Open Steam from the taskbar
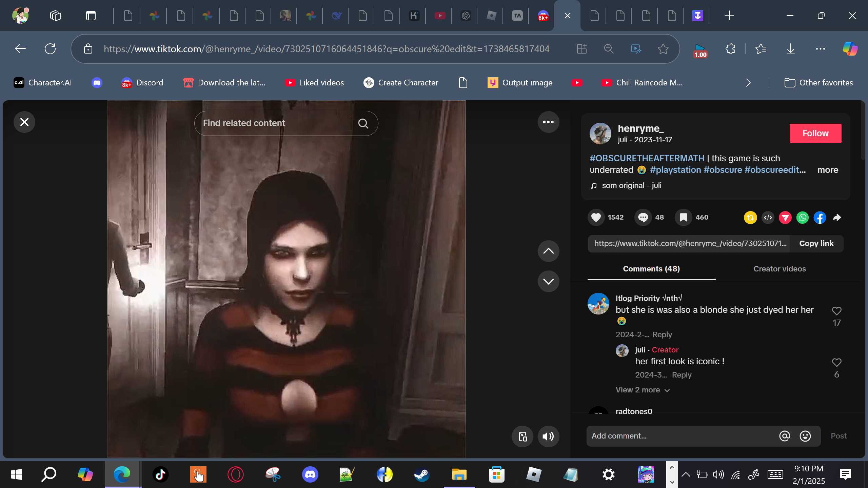Viewport: 868px width, 488px height. tap(421, 474)
